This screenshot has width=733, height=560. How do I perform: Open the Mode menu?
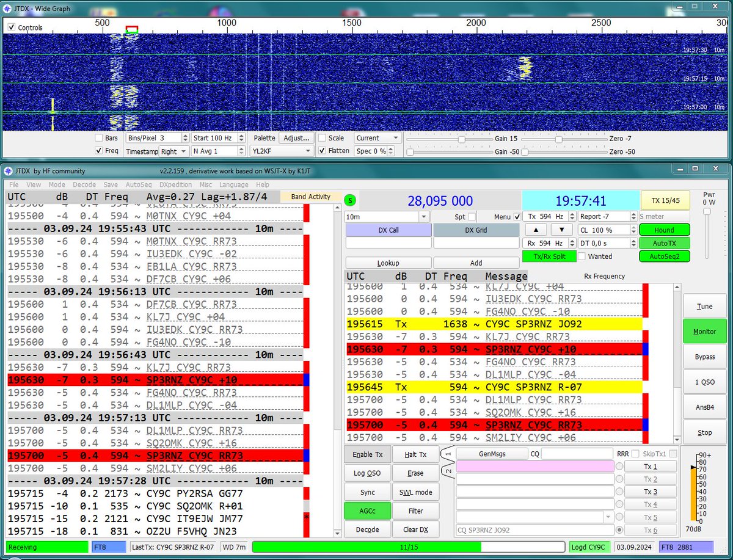tap(57, 184)
